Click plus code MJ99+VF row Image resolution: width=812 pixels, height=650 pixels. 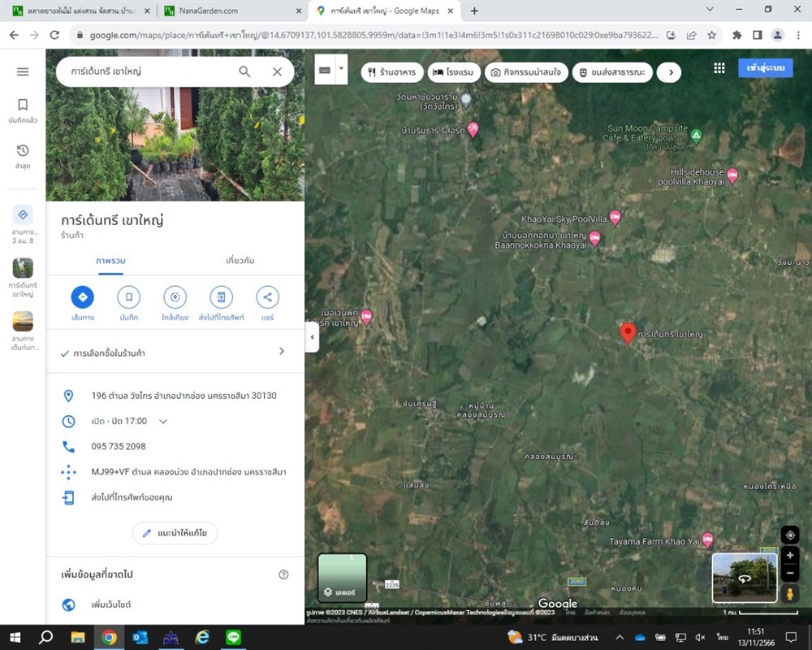(175, 472)
